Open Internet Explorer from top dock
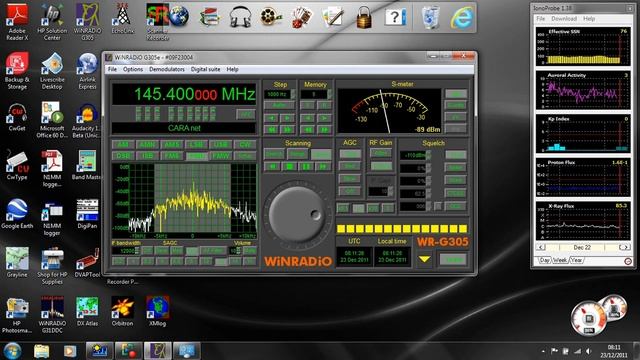The height and width of the screenshot is (360, 640). (x=462, y=17)
